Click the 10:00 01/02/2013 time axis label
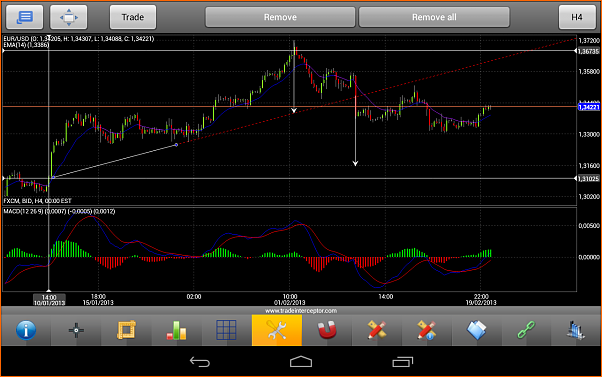Screen dimensions: 602x377 coord(290,299)
